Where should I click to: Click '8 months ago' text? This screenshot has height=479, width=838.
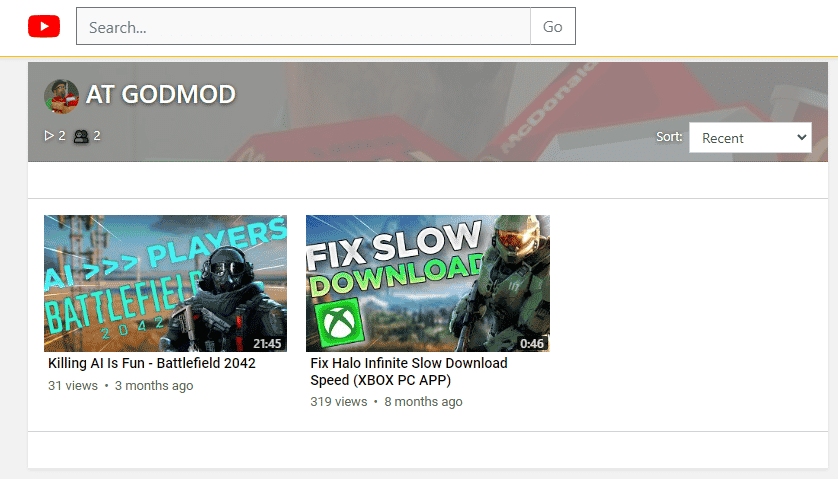coord(423,402)
